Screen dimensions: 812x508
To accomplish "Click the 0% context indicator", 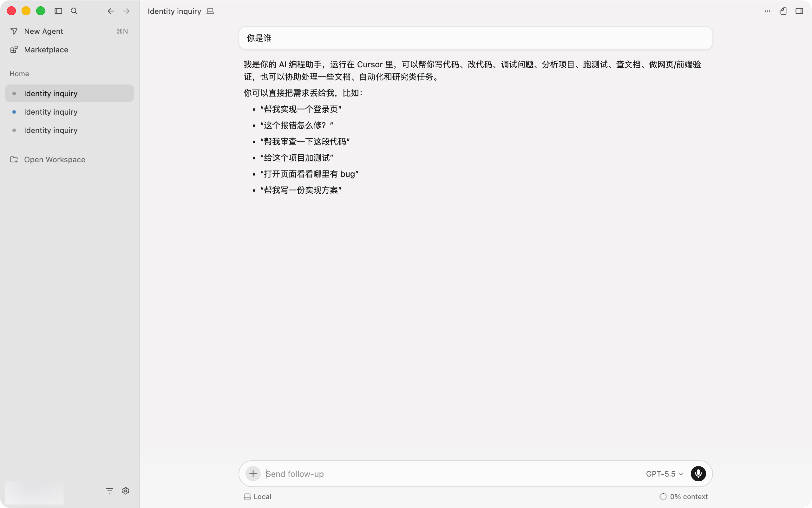I will click(684, 497).
